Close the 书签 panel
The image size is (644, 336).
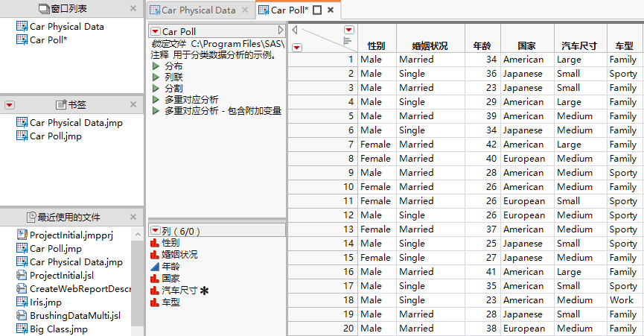click(x=133, y=104)
